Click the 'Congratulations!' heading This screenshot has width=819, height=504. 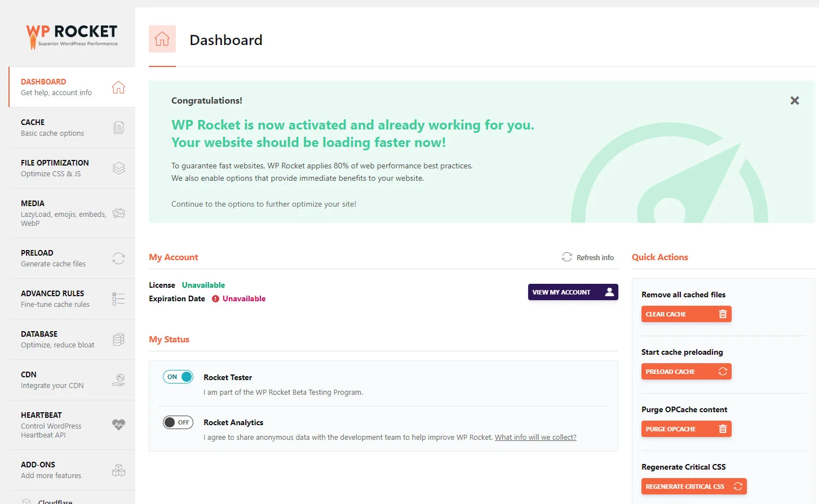click(x=207, y=101)
